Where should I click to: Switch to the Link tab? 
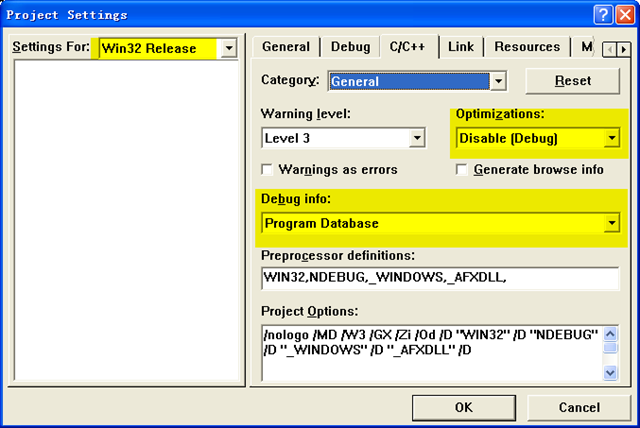(461, 47)
